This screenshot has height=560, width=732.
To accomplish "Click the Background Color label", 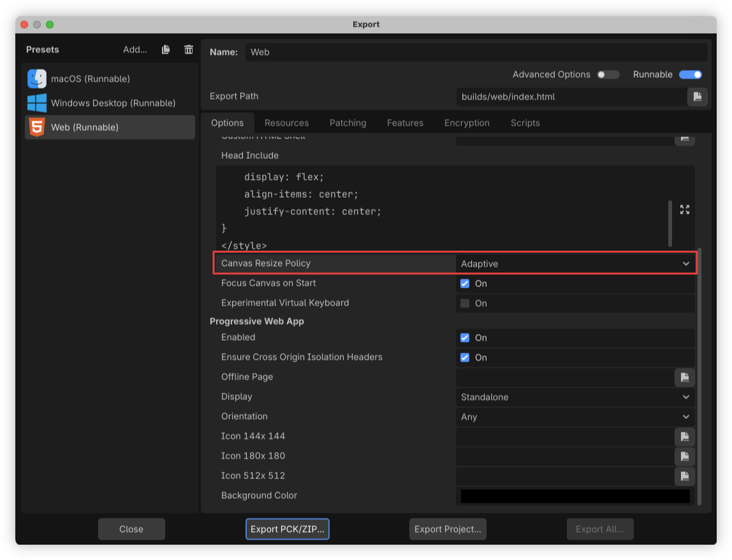I will pos(259,496).
